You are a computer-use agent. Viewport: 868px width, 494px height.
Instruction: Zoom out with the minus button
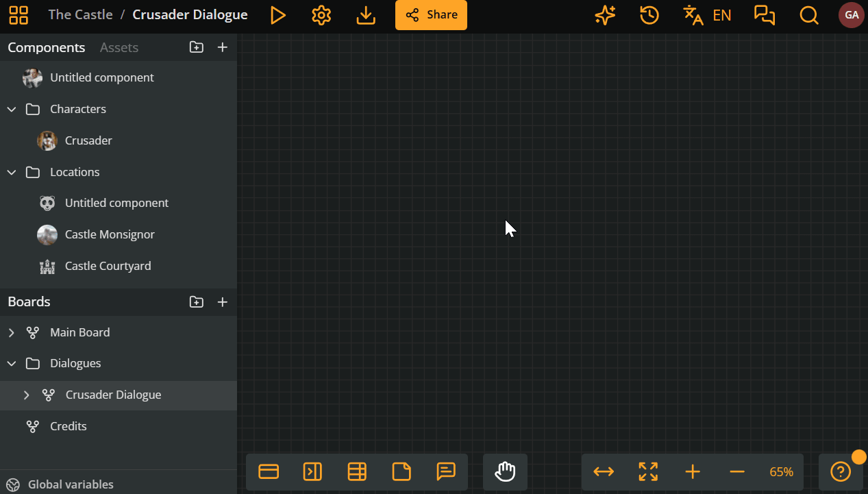point(737,471)
